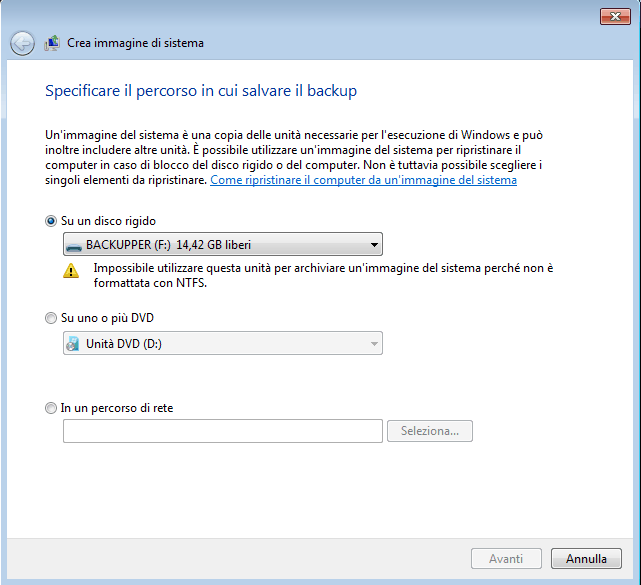The image size is (641, 585).
Task: Click the "Crea immagine di sistema" title text
Action: click(x=135, y=43)
